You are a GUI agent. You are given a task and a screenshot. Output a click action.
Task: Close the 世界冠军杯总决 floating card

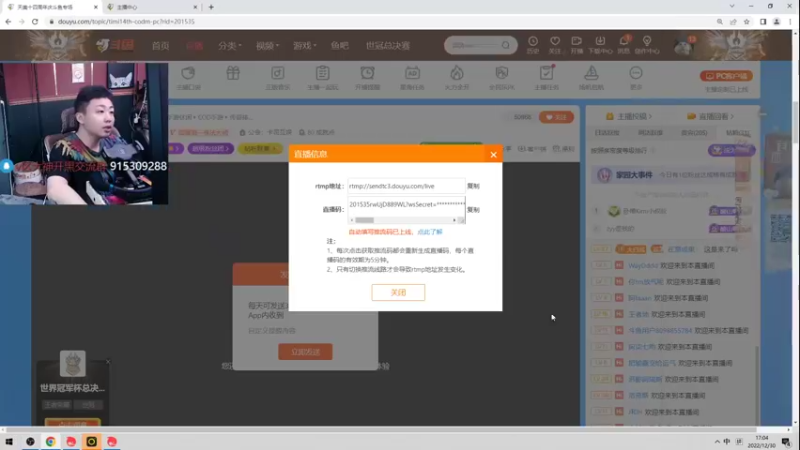pyautogui.click(x=108, y=362)
